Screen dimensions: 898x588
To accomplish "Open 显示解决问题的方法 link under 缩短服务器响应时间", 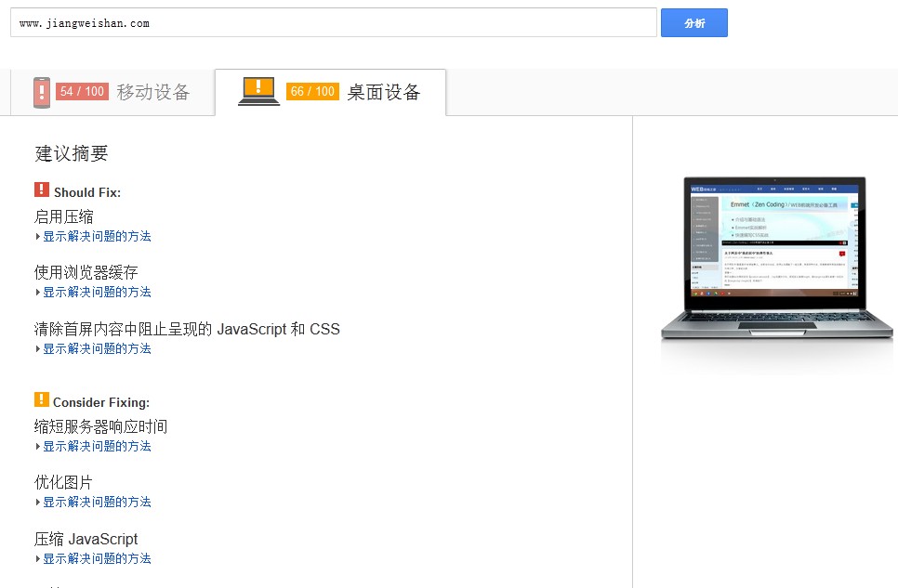I will 97,446.
